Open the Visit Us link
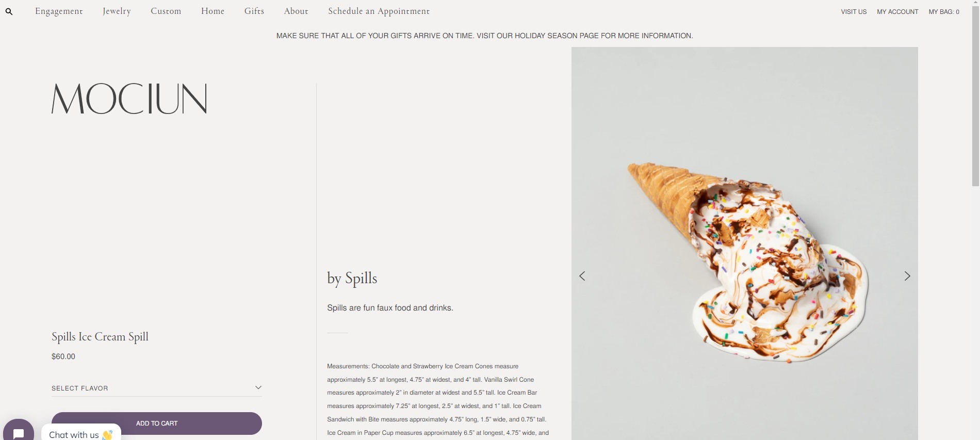This screenshot has width=980, height=440. pyautogui.click(x=854, y=12)
